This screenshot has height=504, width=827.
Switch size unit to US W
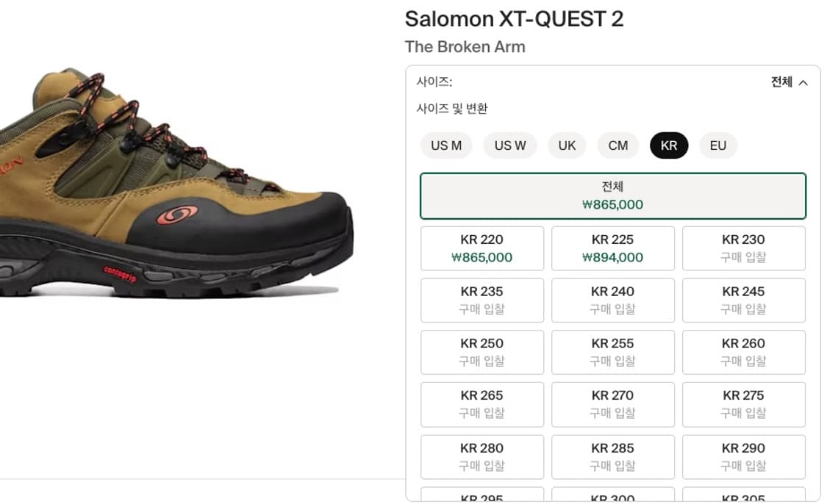pos(509,145)
